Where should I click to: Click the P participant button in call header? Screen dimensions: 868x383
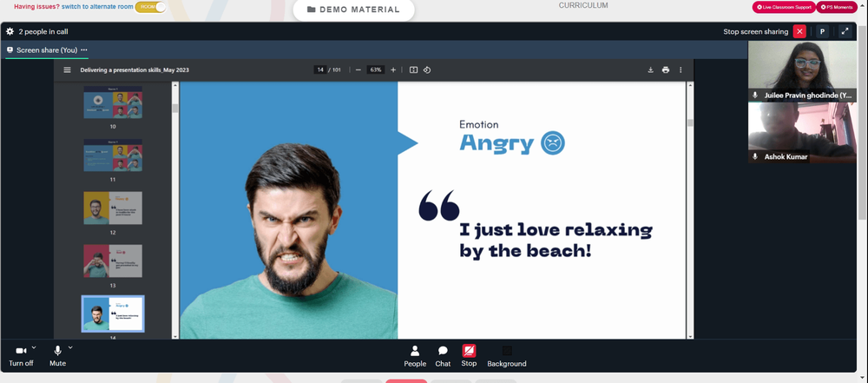click(x=823, y=31)
